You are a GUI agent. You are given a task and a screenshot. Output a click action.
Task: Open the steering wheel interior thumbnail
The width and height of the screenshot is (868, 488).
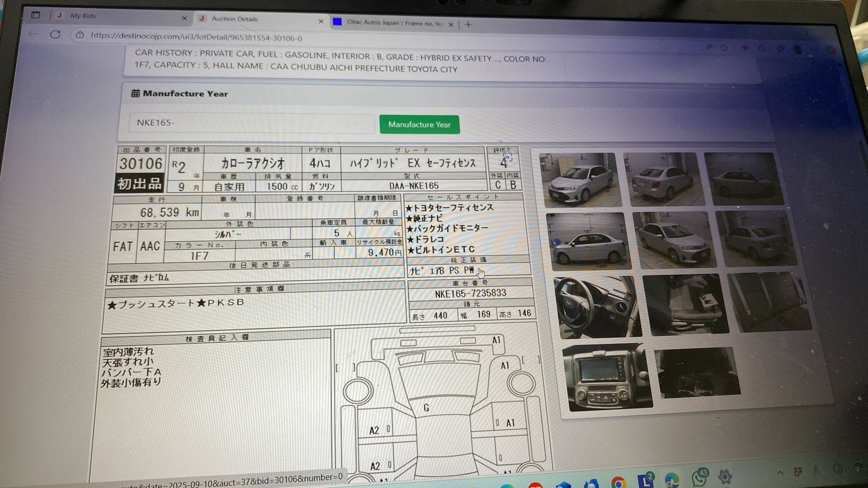(x=596, y=306)
